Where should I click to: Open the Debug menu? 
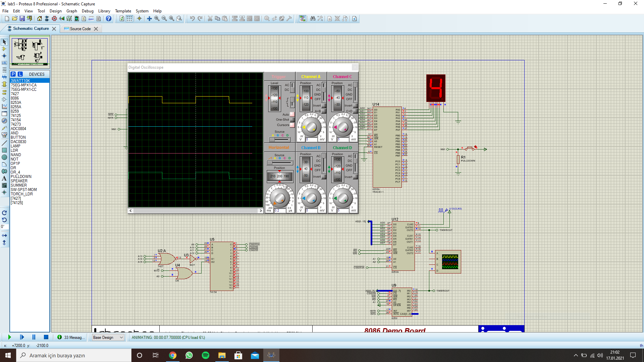click(x=88, y=11)
